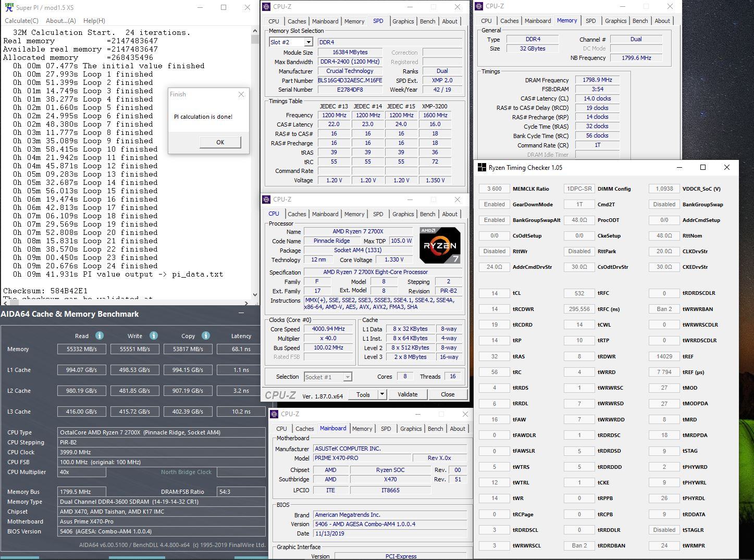Screen dimensions: 754x560
Task: Click the GearDownMode Enabled value
Action: tap(495, 204)
